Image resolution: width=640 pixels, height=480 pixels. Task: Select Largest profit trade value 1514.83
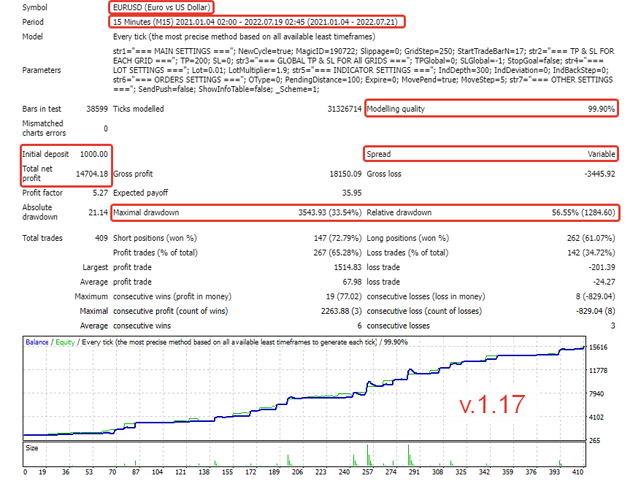click(x=348, y=268)
